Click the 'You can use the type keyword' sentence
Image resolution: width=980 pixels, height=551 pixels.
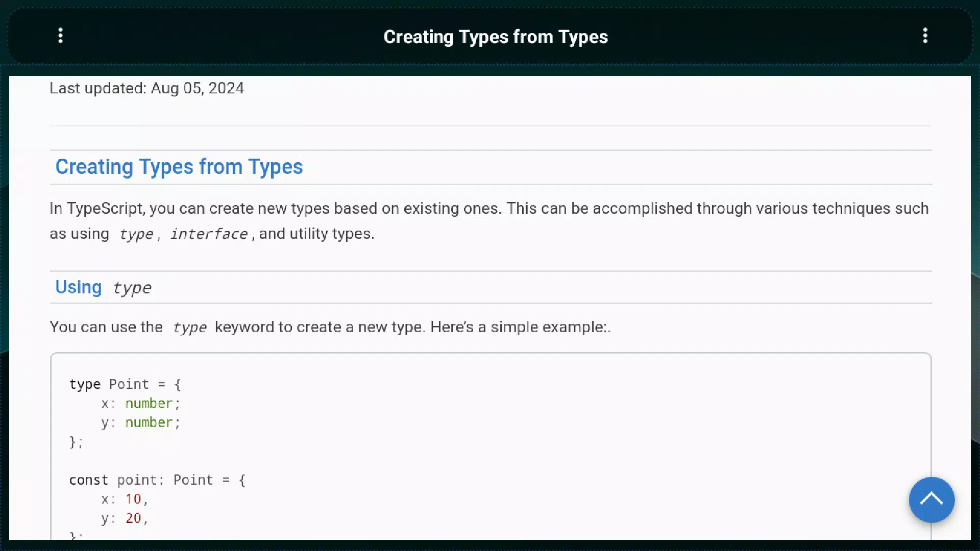330,327
